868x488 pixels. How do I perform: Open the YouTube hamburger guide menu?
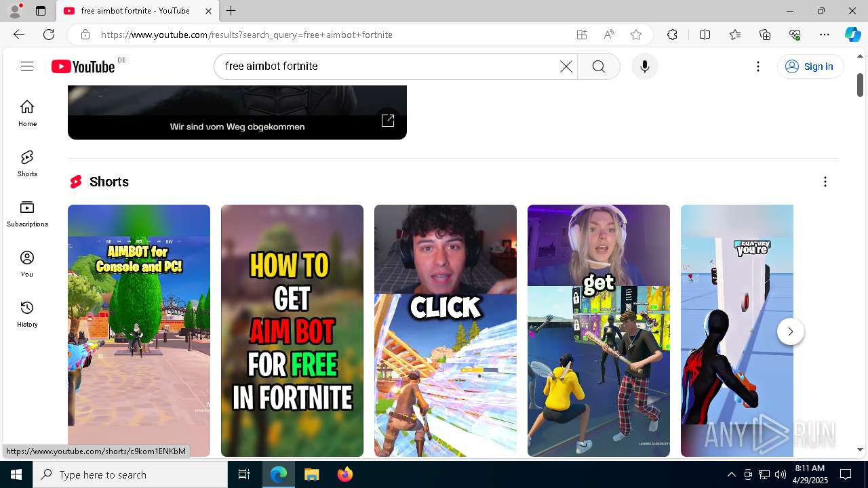tap(27, 66)
